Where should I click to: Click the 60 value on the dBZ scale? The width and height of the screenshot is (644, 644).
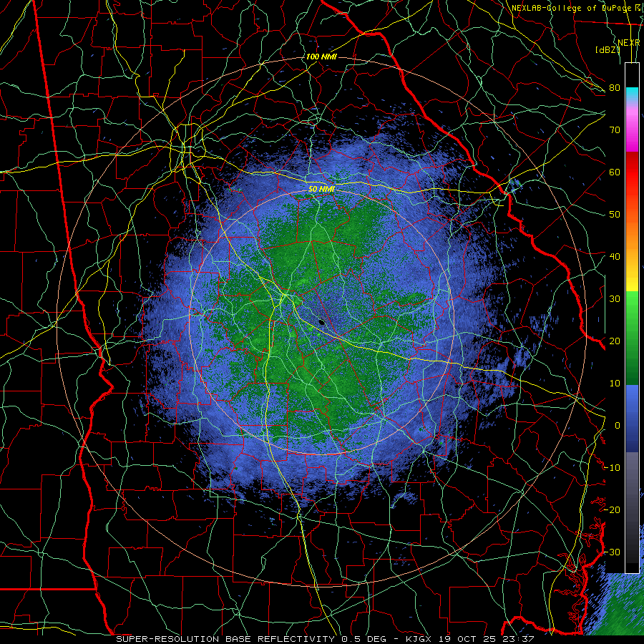pyautogui.click(x=615, y=172)
